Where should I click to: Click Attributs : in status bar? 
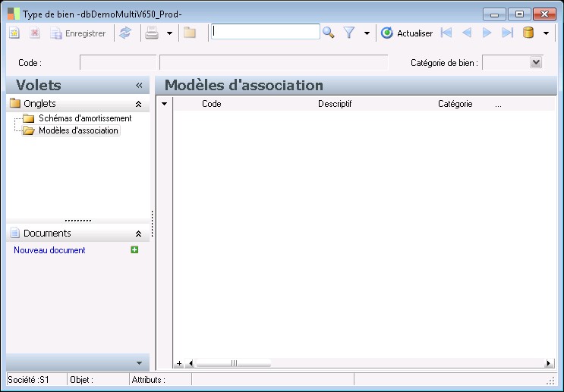(x=149, y=380)
